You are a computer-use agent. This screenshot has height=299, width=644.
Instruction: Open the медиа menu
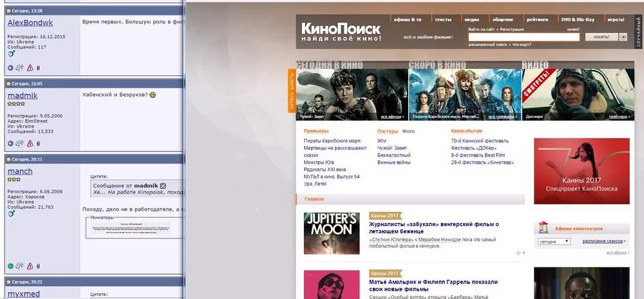472,19
